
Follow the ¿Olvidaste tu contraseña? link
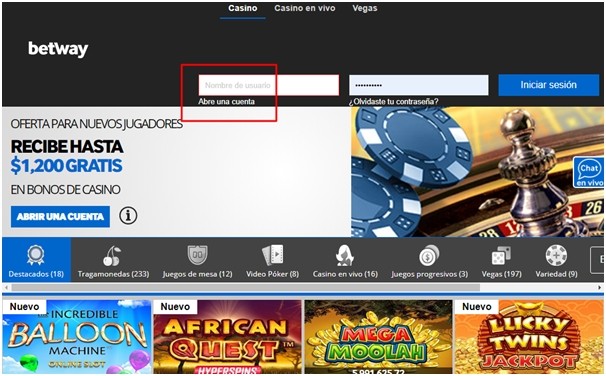(393, 102)
